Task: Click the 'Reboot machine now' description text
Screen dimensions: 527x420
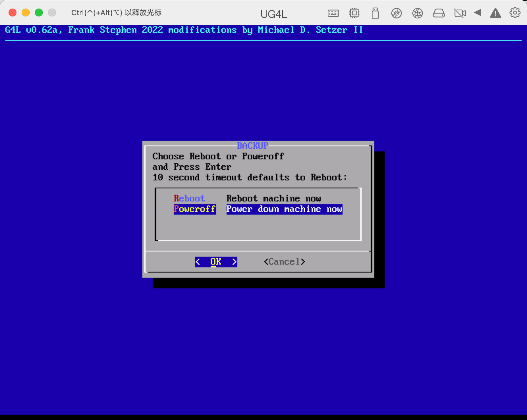Action: 273,198
